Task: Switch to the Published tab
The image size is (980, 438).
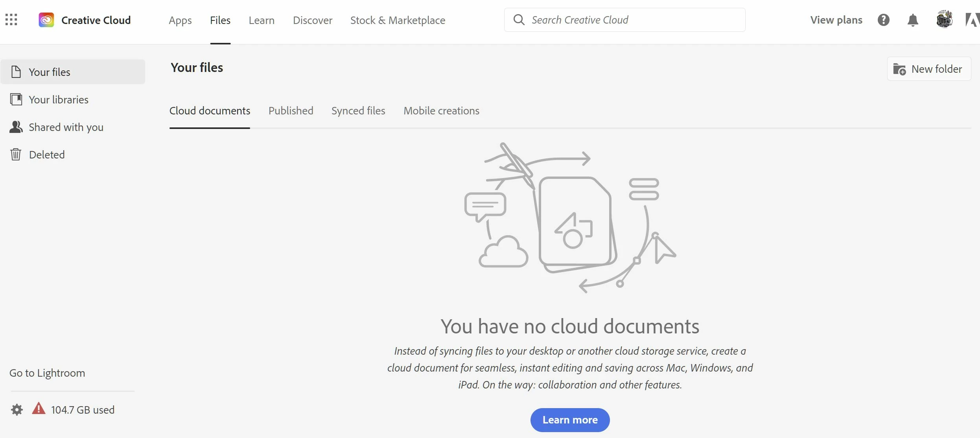Action: pos(291,111)
